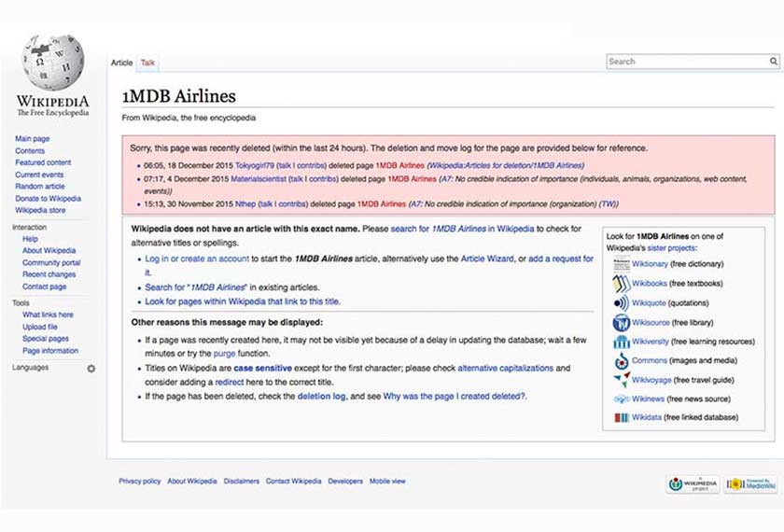The image size is (784, 532).
Task: Open About Wikipedia footer link
Action: click(x=192, y=481)
